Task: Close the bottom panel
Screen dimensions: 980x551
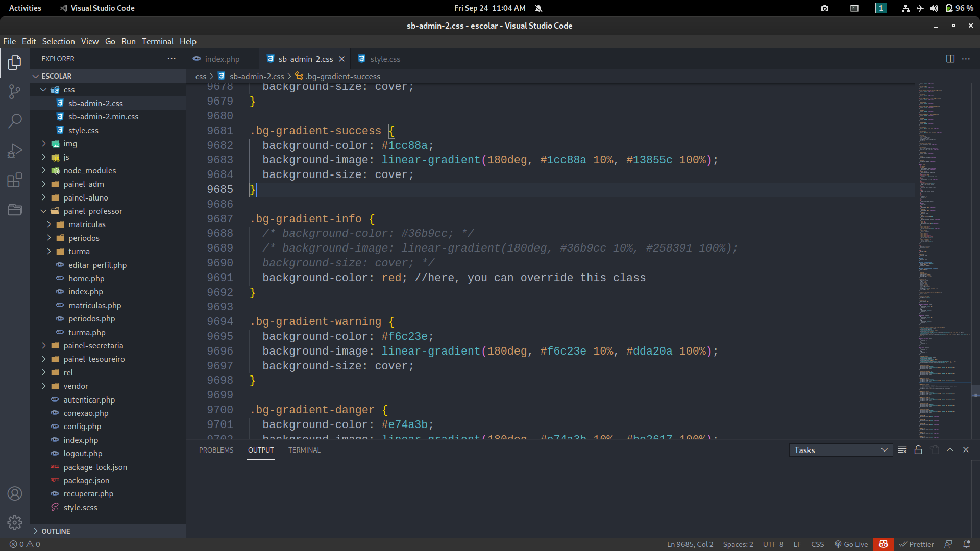Action: [x=966, y=450]
